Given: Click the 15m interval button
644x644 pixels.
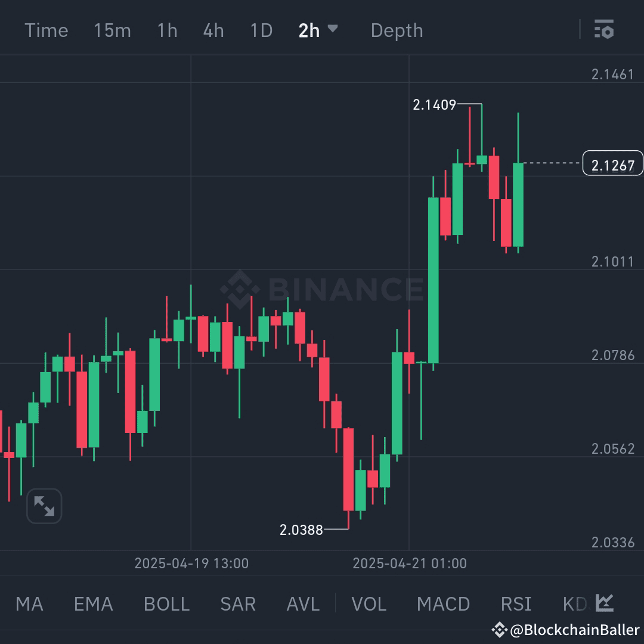Looking at the screenshot, I should (x=112, y=30).
